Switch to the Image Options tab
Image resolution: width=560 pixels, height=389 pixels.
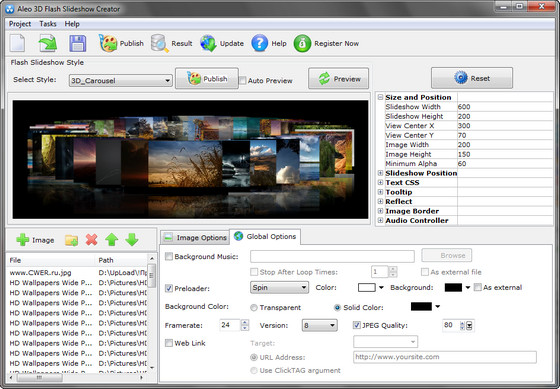click(195, 238)
